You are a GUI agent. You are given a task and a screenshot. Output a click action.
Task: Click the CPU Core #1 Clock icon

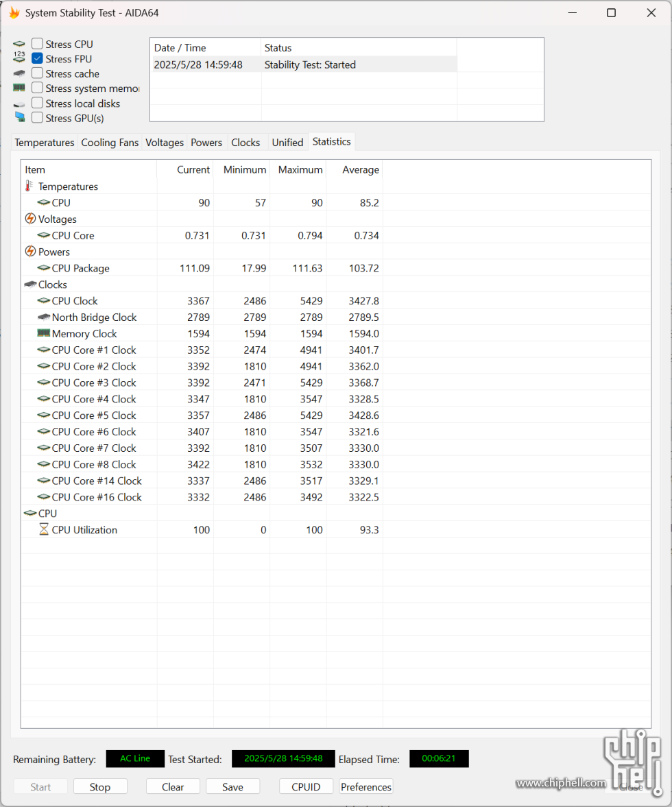(44, 350)
